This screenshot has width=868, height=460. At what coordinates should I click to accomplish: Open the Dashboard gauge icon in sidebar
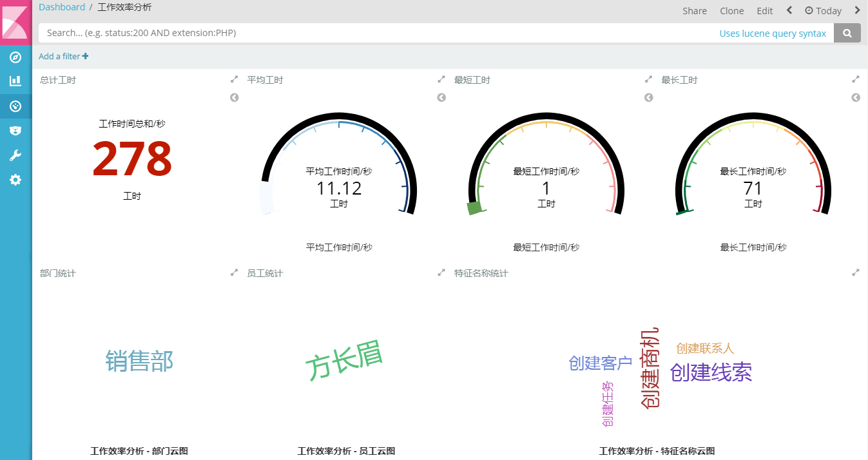(15, 106)
